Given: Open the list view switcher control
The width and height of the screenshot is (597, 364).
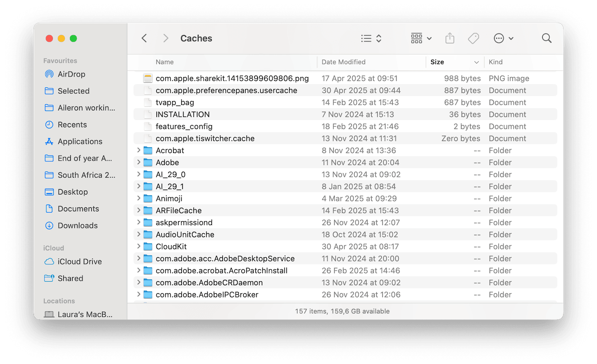Looking at the screenshot, I should (370, 38).
